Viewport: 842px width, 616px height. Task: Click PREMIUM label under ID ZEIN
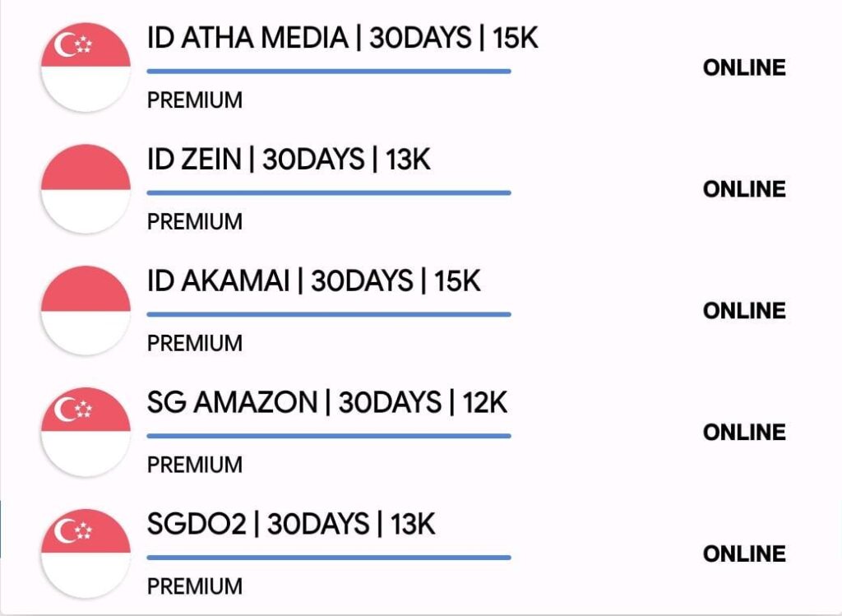point(195,222)
